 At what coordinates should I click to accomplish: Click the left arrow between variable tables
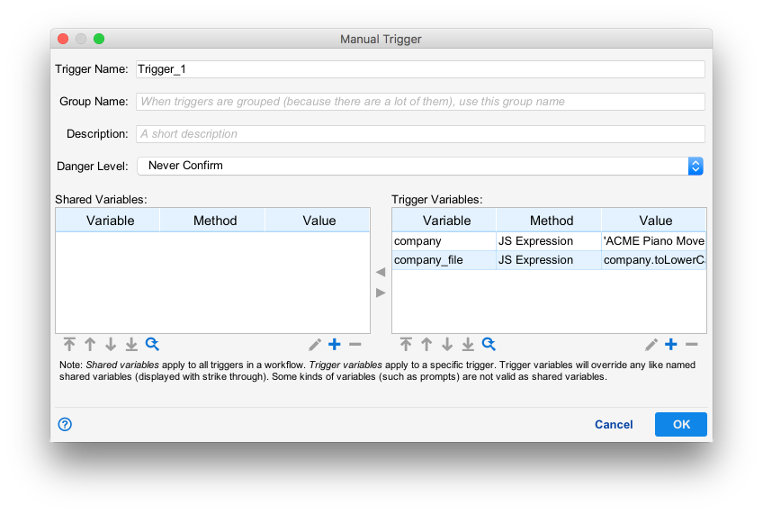(380, 272)
